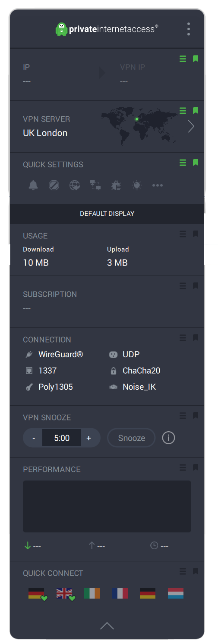Click the desktop notifications bell icon

[33, 186]
